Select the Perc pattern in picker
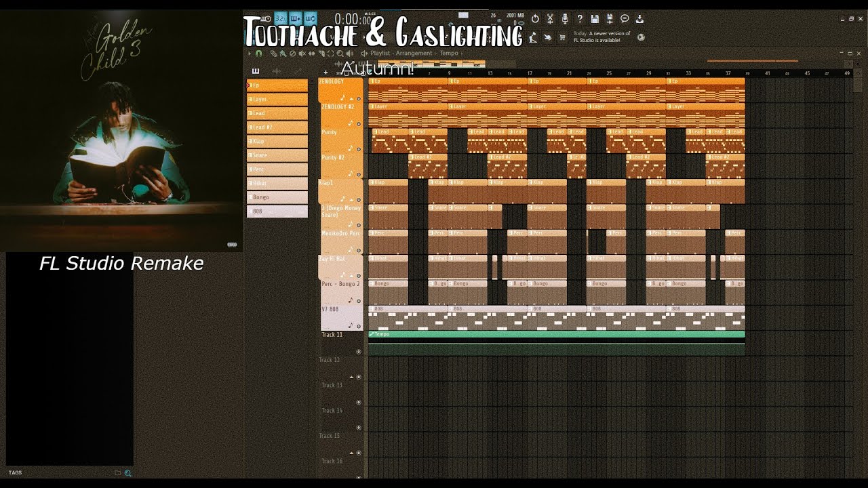Image resolution: width=868 pixels, height=488 pixels. pyautogui.click(x=277, y=169)
